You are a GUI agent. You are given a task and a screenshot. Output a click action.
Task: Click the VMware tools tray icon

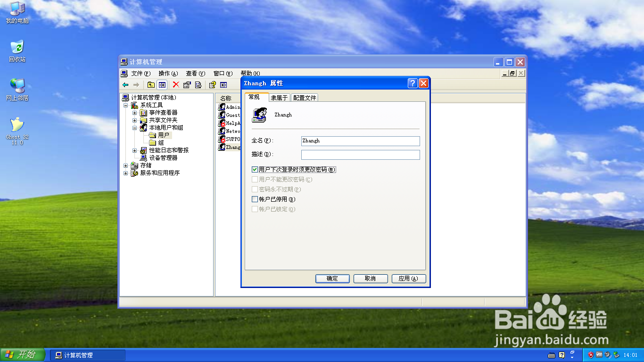(599, 355)
